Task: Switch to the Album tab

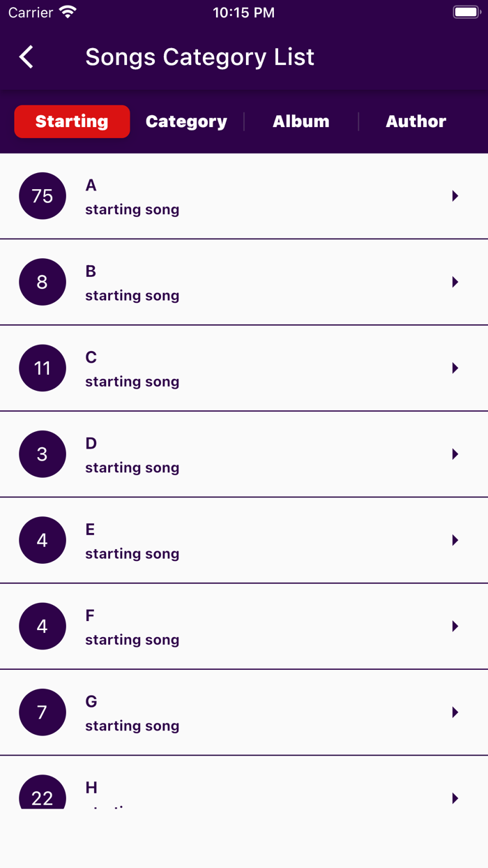Action: pyautogui.click(x=300, y=121)
